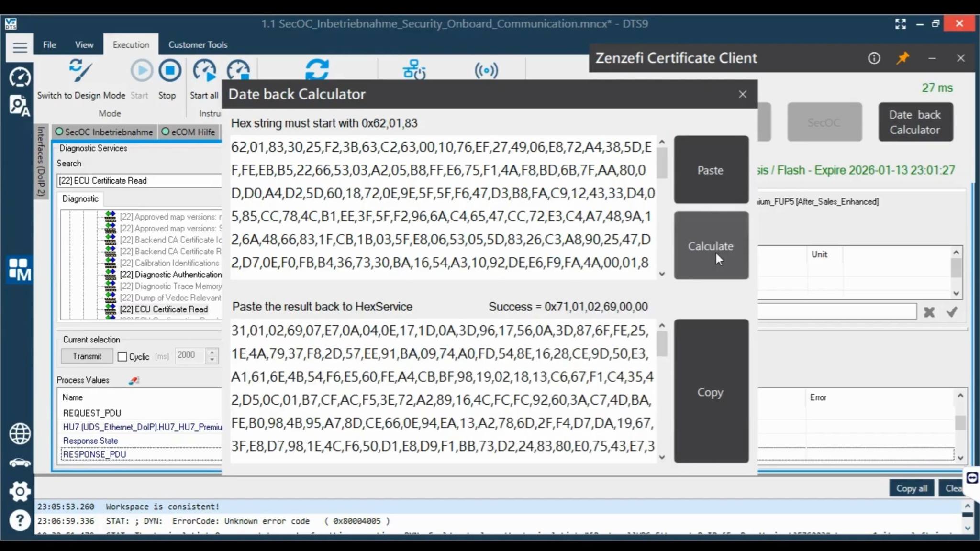Image resolution: width=980 pixels, height=551 pixels.
Task: Enable the Cyclic checkbox
Action: pyautogui.click(x=122, y=357)
